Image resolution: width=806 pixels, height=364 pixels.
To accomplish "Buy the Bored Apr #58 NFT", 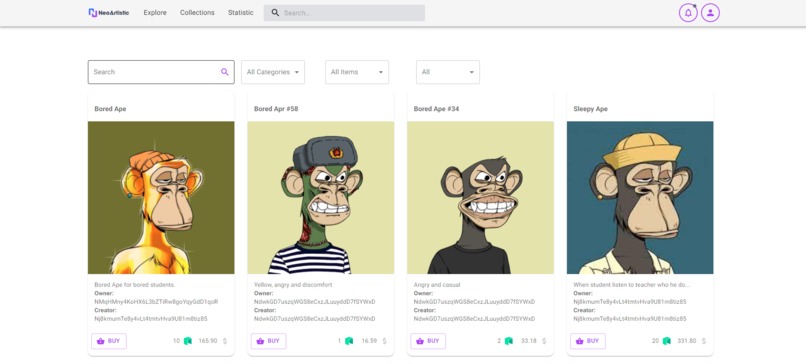I will [269, 341].
